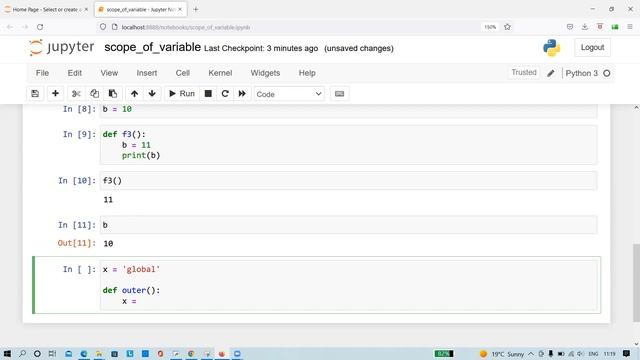Click the In [10]: prompt label
This screenshot has height=360, width=640.
click(x=77, y=181)
